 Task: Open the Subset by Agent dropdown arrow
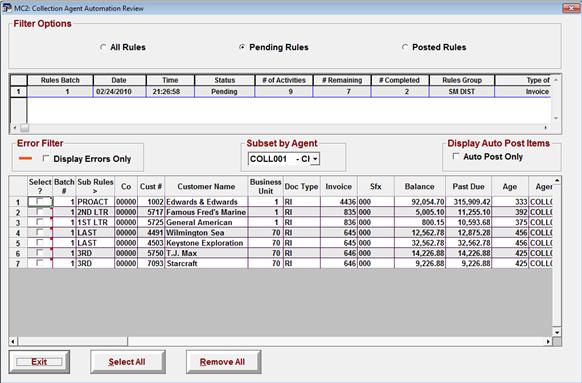(315, 159)
